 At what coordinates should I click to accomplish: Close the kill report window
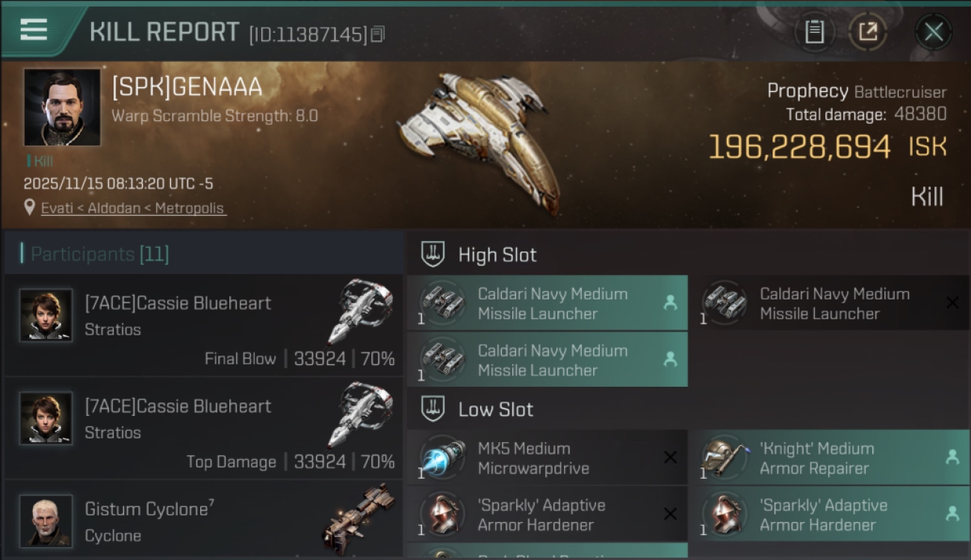pyautogui.click(x=933, y=32)
